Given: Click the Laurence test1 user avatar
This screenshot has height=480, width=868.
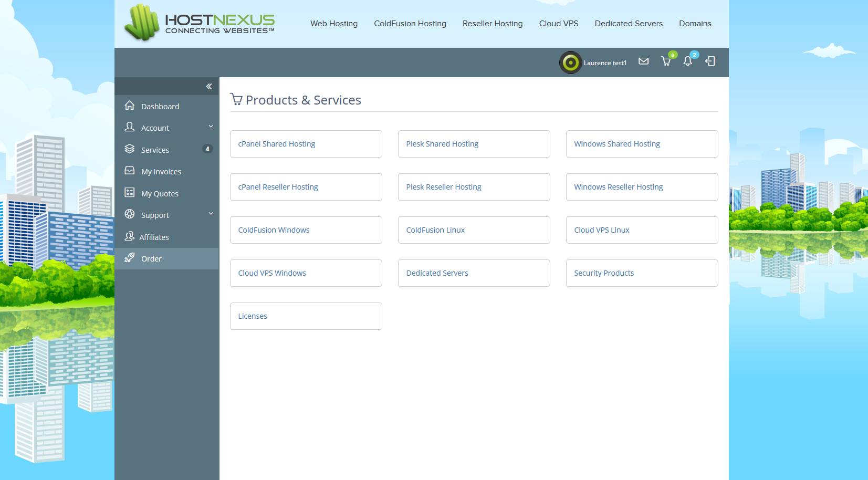Looking at the screenshot, I should 570,62.
